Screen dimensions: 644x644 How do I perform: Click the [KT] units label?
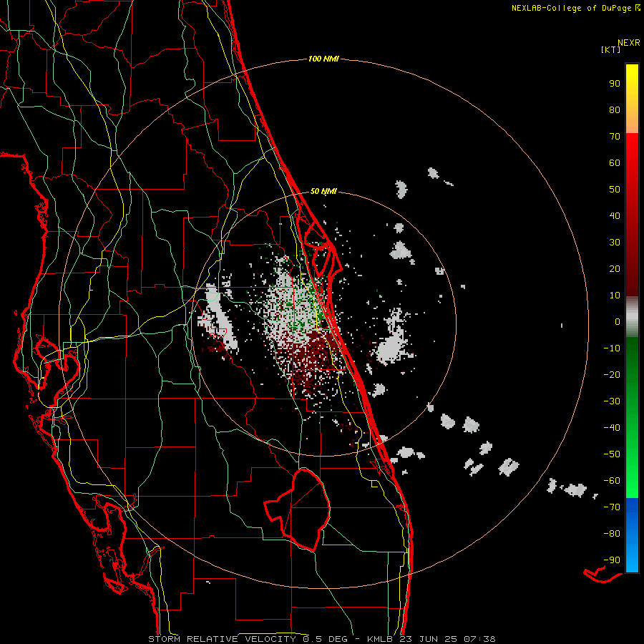[611, 50]
